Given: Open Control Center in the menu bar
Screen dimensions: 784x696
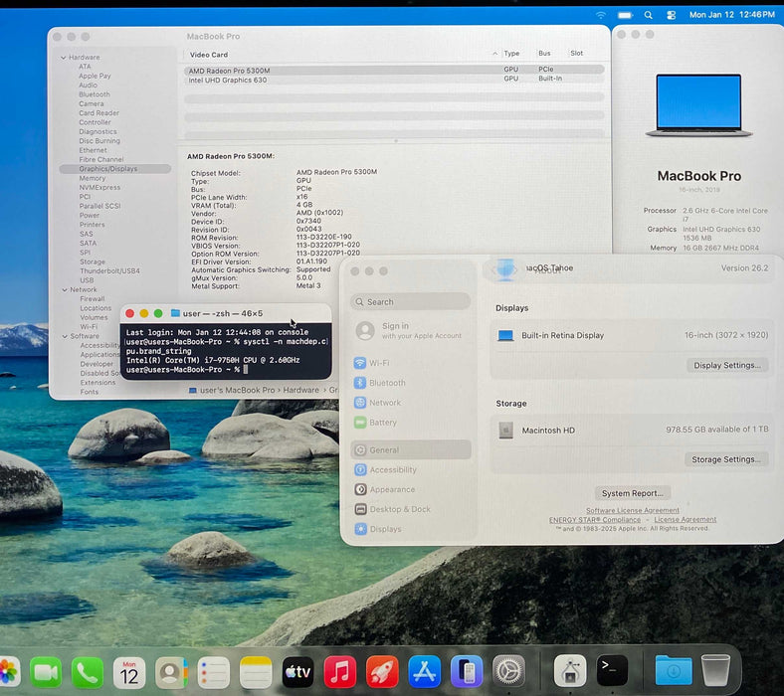Looking at the screenshot, I should pos(671,15).
